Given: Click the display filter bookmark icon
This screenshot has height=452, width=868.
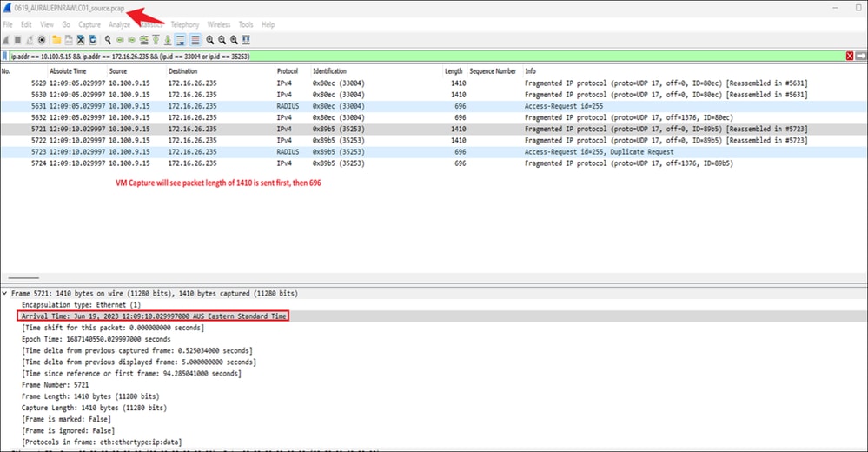Looking at the screenshot, I should tap(5, 56).
